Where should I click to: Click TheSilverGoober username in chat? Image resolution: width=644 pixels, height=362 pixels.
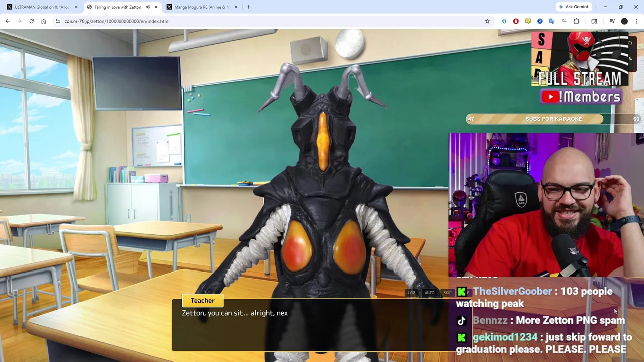coord(512,291)
